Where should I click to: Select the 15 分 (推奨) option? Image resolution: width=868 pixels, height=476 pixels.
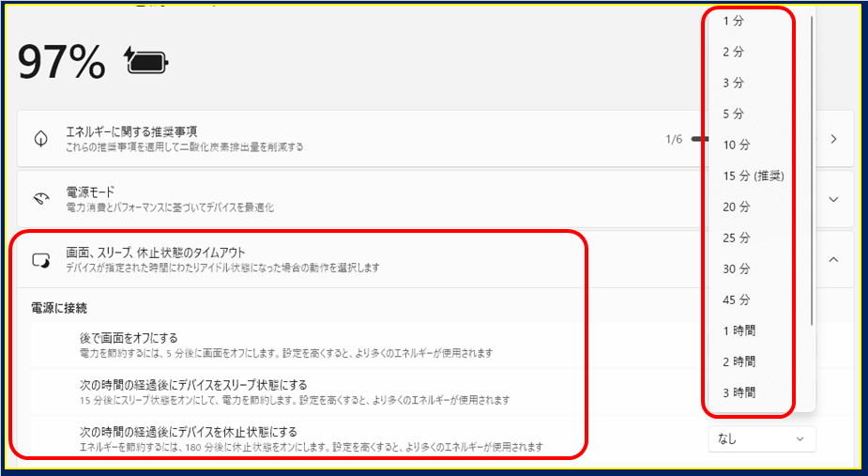pos(753,176)
